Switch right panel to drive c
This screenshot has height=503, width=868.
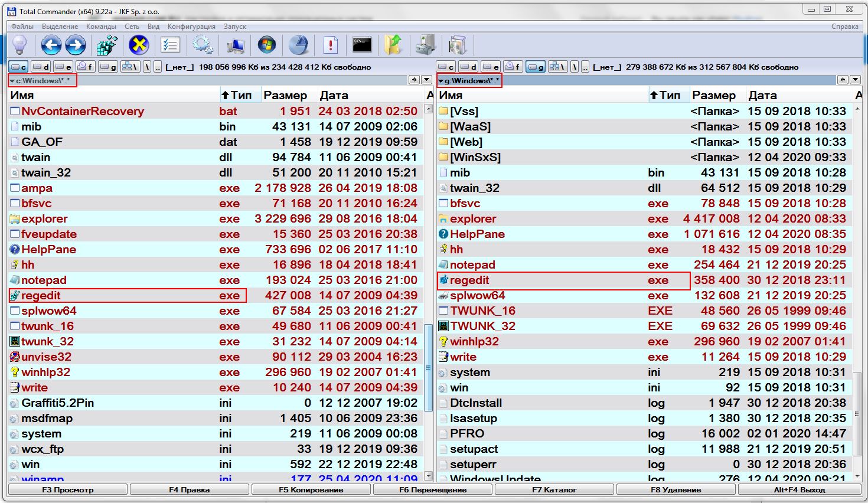(x=447, y=67)
